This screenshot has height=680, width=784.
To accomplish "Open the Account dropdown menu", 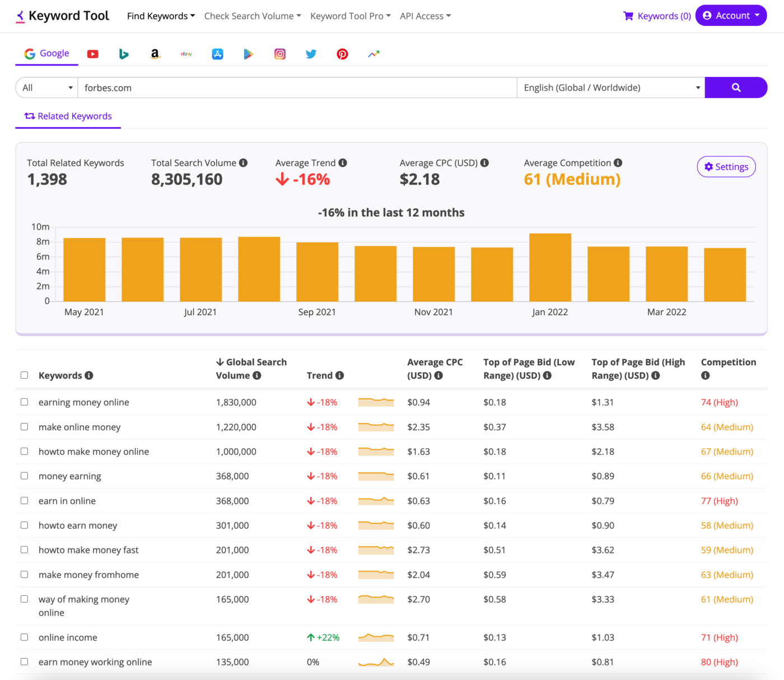I will pyautogui.click(x=731, y=16).
